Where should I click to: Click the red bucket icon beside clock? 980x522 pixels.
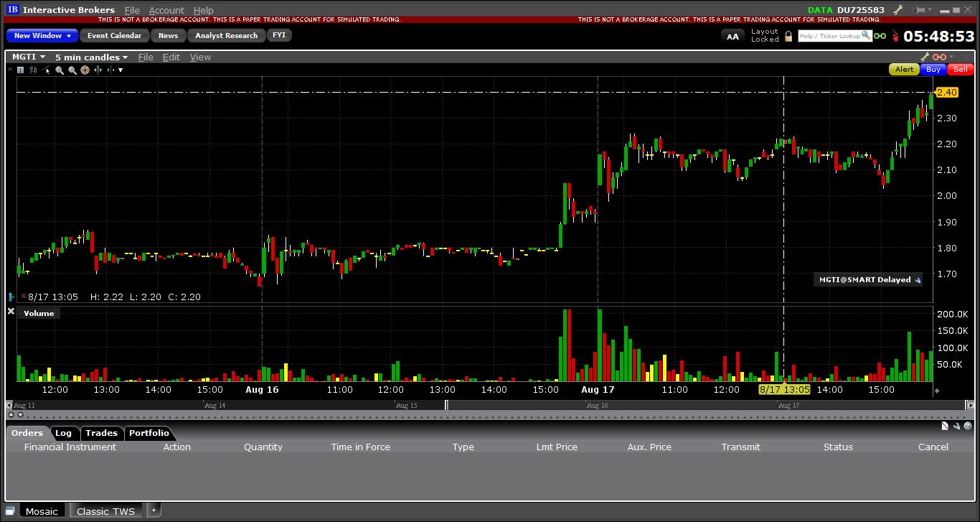(894, 36)
